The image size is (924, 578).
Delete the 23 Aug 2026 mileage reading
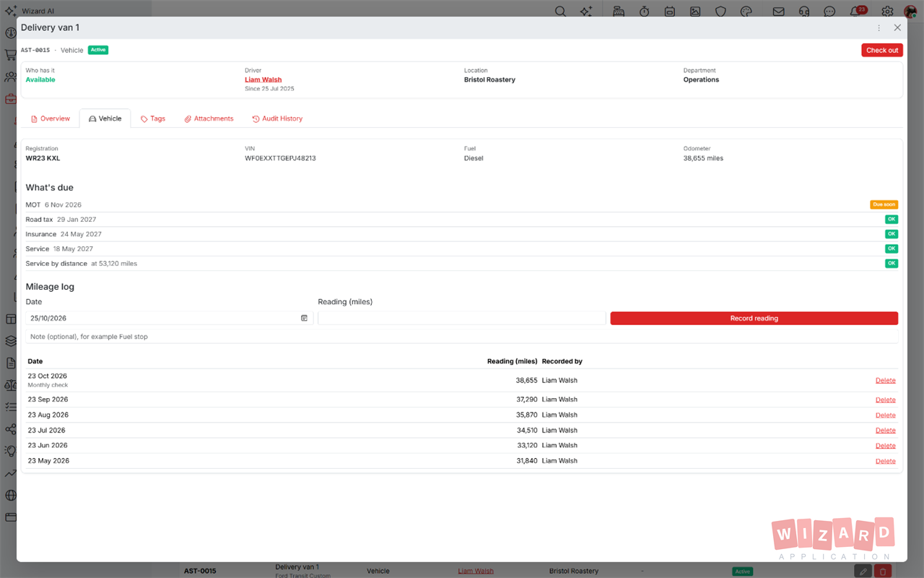(x=886, y=415)
